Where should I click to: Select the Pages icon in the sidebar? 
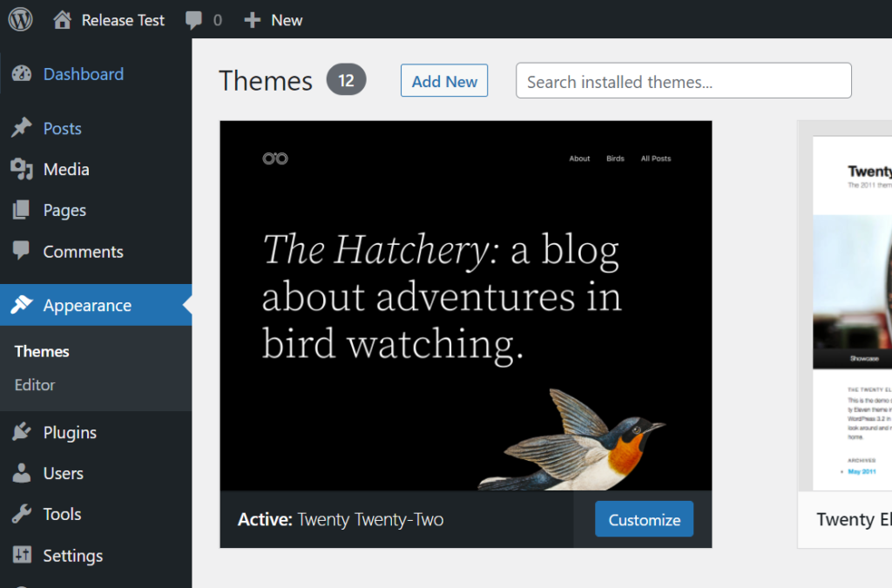click(x=23, y=210)
